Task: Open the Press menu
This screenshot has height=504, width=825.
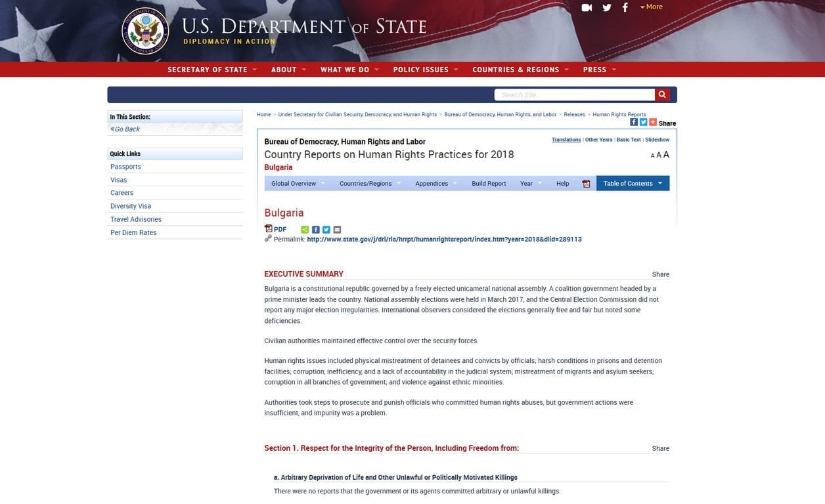Action: pos(600,70)
